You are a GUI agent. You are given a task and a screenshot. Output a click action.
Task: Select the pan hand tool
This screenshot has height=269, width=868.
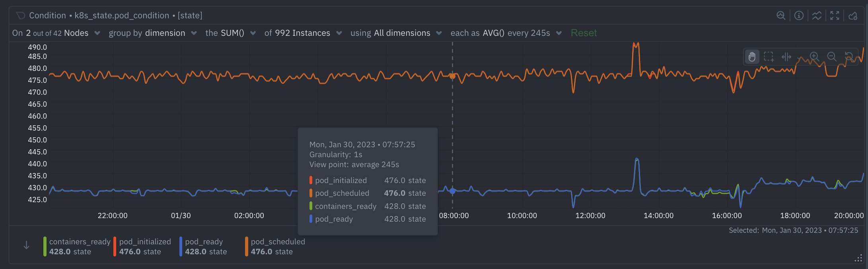point(752,57)
